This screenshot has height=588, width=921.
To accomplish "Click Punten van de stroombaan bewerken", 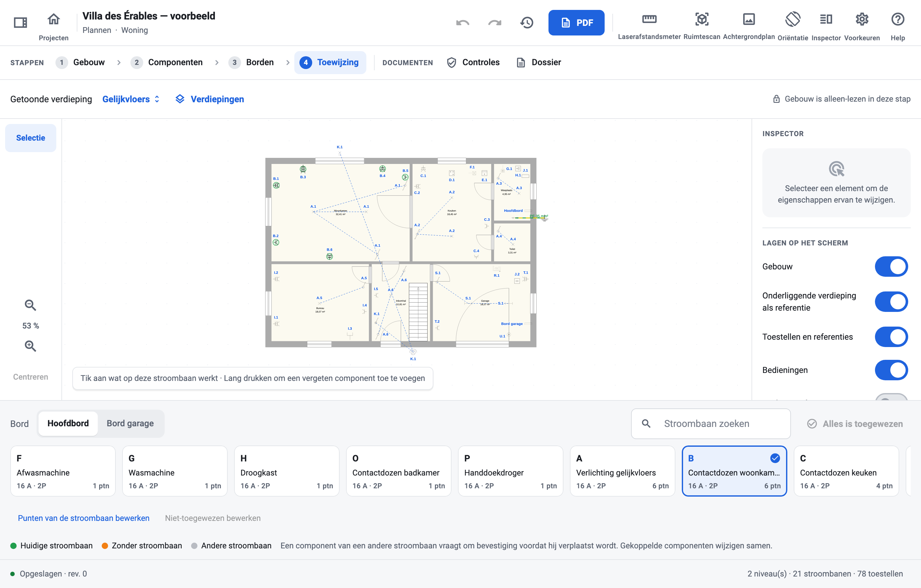I will click(x=83, y=518).
